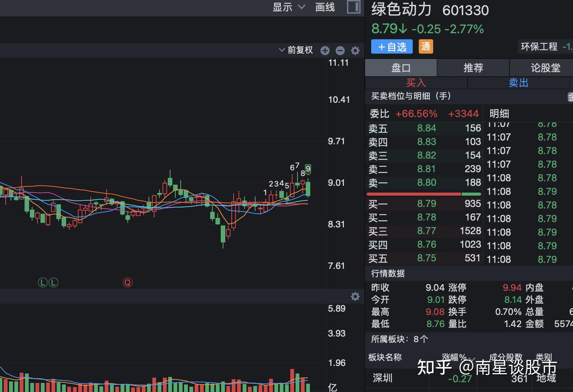Click the 今开 value 9.01
The height and width of the screenshot is (392, 573).
[x=436, y=300]
